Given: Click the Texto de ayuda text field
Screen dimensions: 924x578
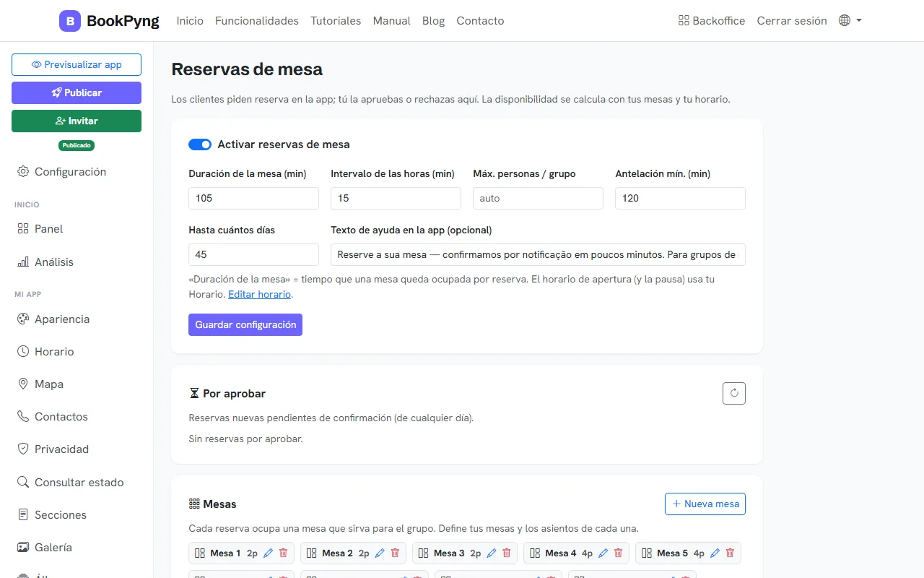Looking at the screenshot, I should tap(538, 254).
